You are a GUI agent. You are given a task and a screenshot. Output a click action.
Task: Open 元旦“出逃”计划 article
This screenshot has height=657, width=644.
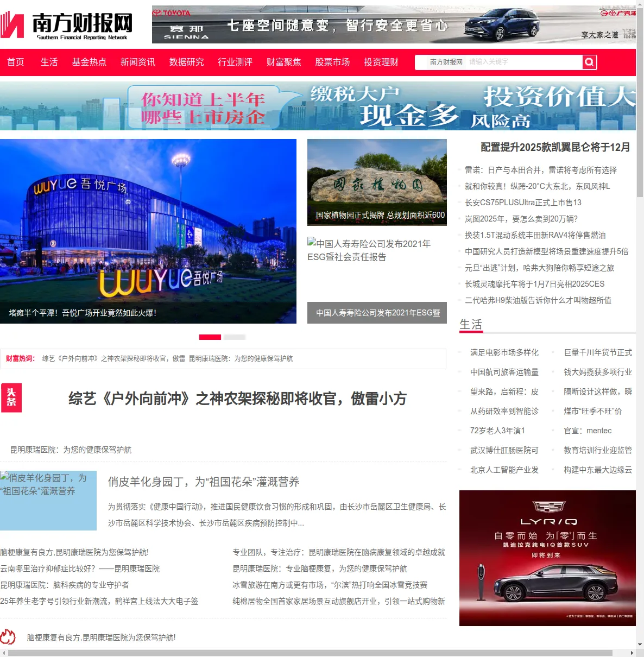(x=539, y=268)
